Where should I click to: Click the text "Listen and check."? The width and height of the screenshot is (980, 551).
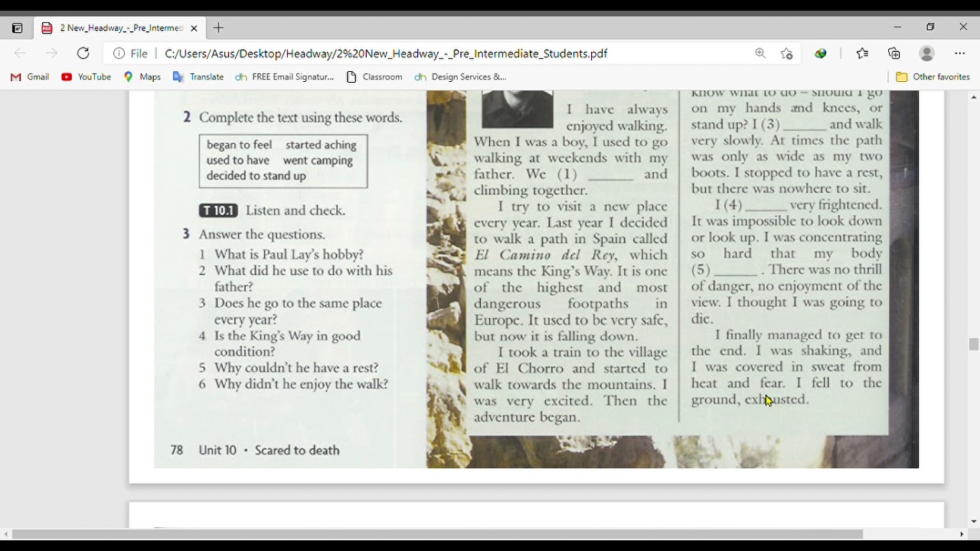[296, 210]
